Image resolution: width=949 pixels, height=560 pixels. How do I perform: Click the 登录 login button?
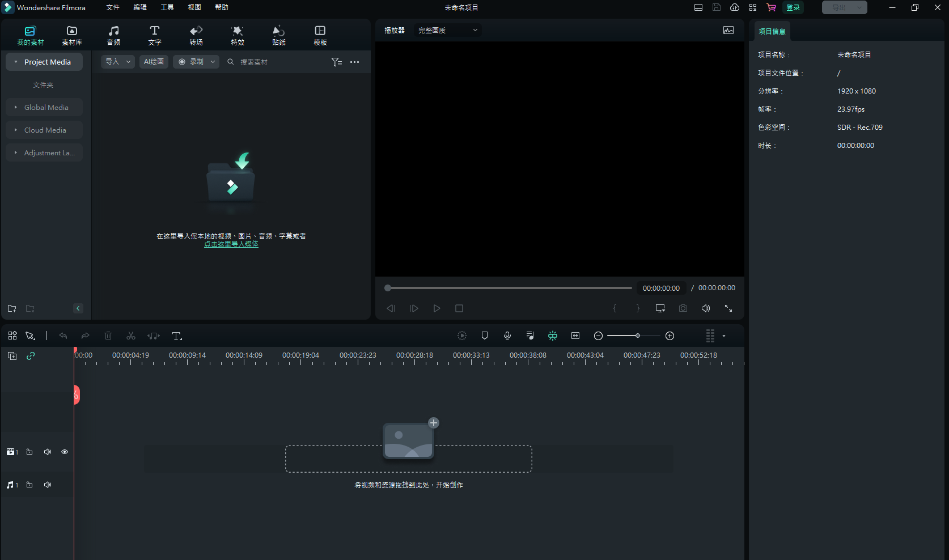(x=793, y=7)
